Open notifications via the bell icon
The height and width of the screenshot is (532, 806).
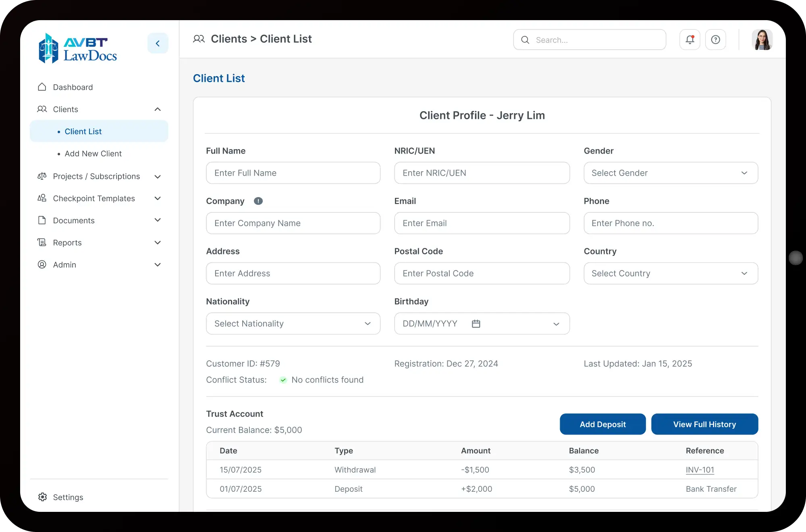coord(690,39)
